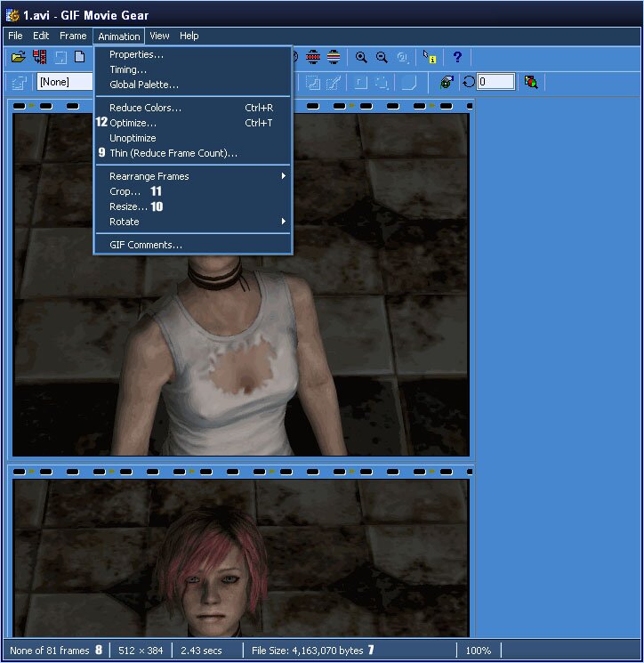Click the blue striped filmstrip view icon

click(x=334, y=58)
